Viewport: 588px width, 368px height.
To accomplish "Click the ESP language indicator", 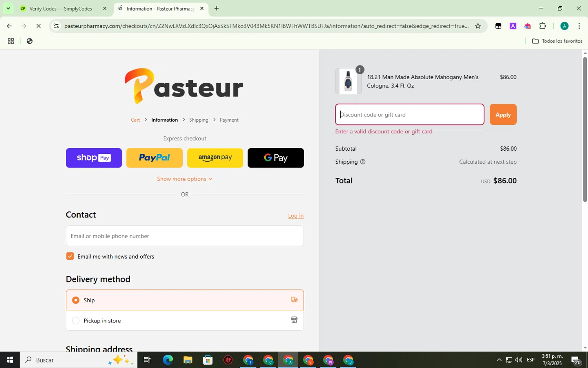I will tap(531, 360).
